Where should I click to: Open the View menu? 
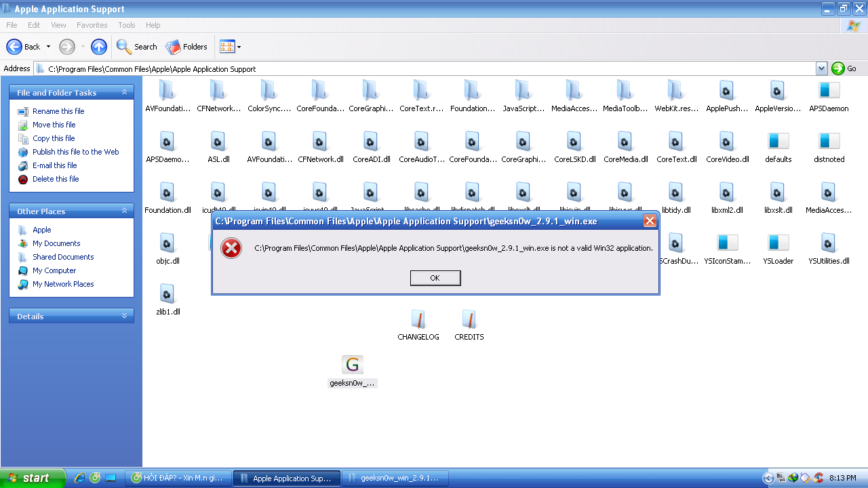tap(59, 25)
